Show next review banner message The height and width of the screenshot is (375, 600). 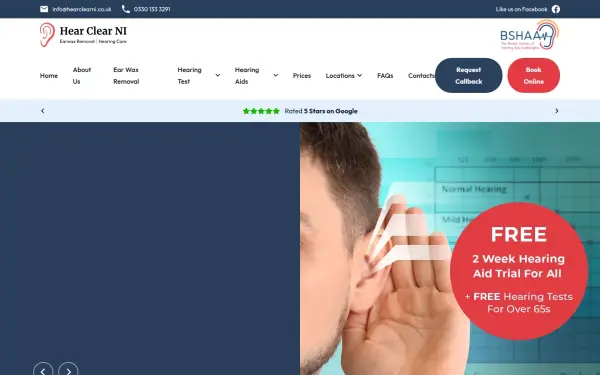[x=557, y=111]
